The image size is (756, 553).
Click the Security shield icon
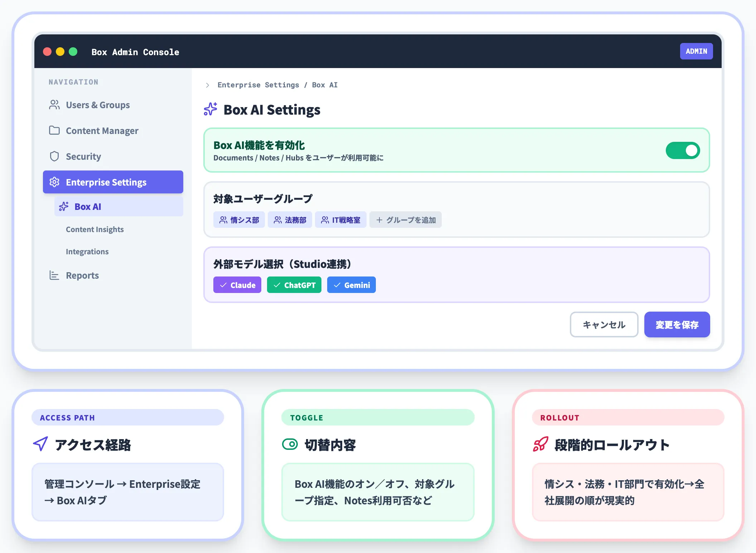(54, 156)
